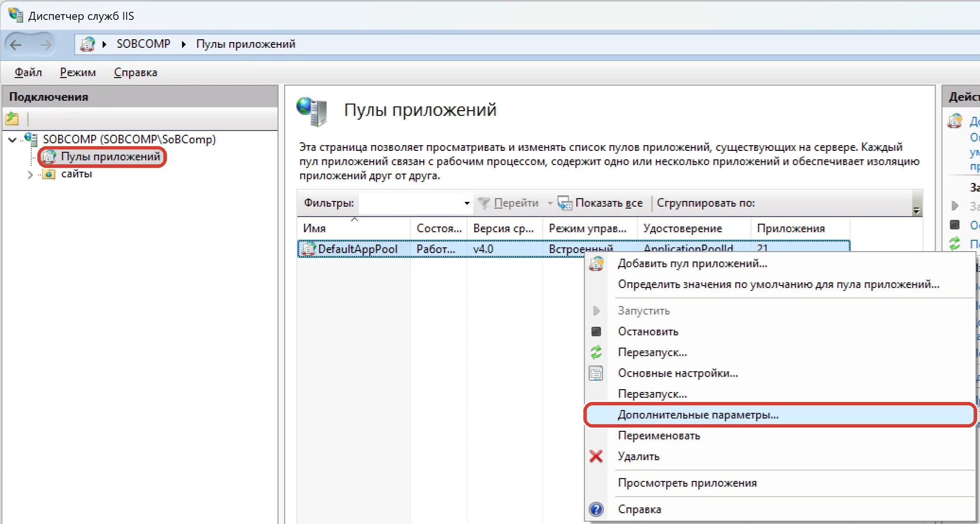The width and height of the screenshot is (980, 524).
Task: Click the add pool icon in the context menu
Action: [596, 263]
